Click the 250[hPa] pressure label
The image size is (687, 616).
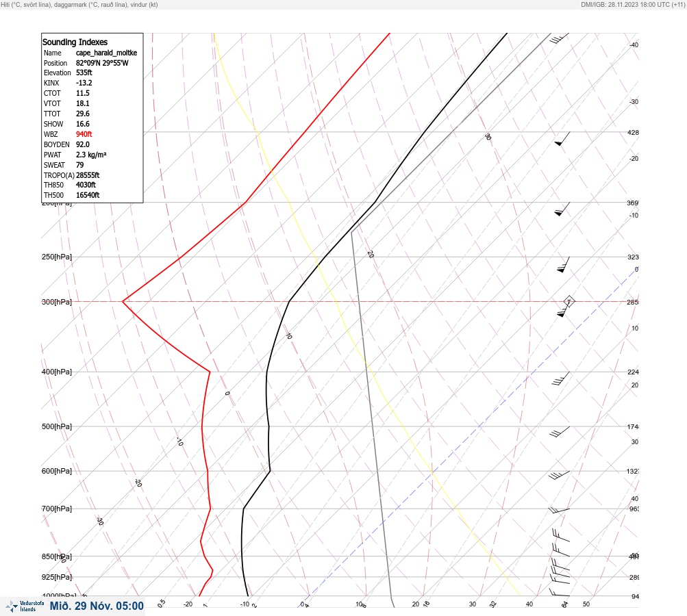pos(57,257)
